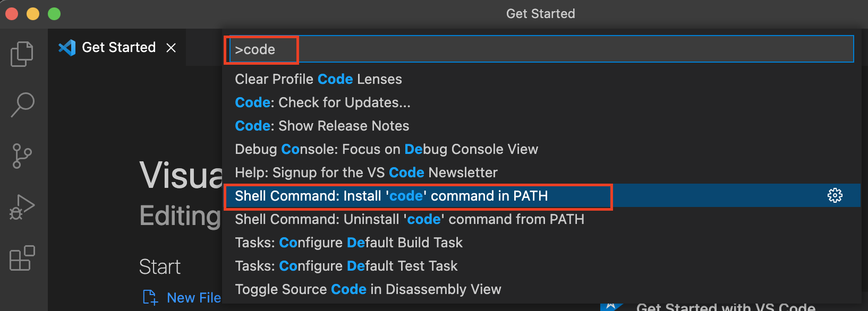
Task: Click the New File icon under Start
Action: point(150,298)
